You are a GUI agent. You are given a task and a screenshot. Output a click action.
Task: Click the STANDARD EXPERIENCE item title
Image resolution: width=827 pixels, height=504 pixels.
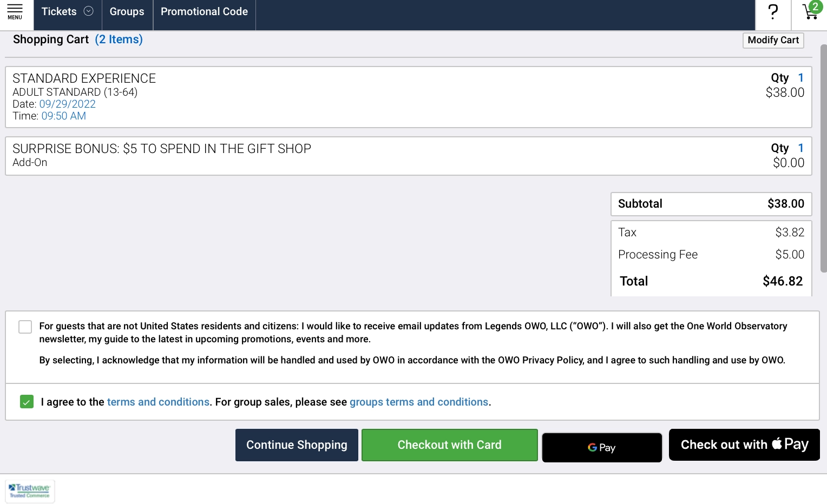[84, 78]
